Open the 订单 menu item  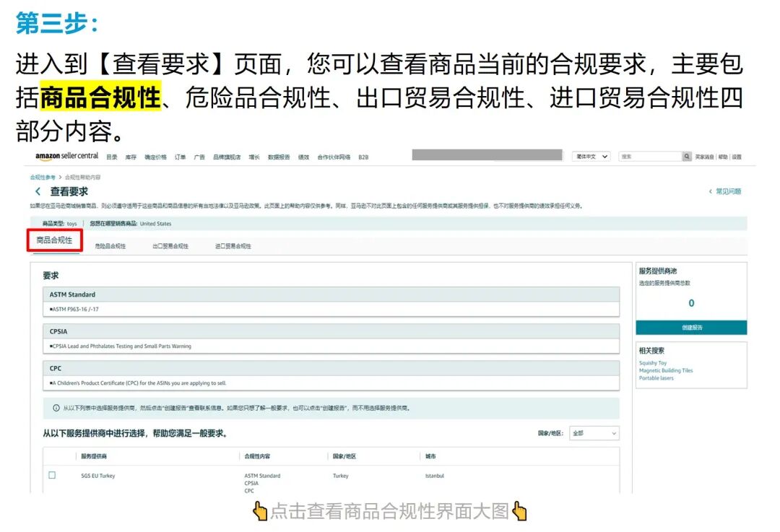pyautogui.click(x=178, y=156)
